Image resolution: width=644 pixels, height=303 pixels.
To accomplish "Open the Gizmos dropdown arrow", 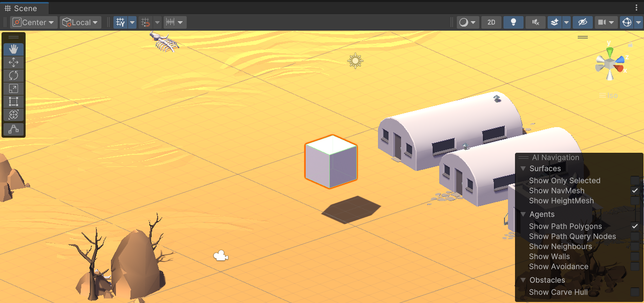I will pyautogui.click(x=638, y=22).
